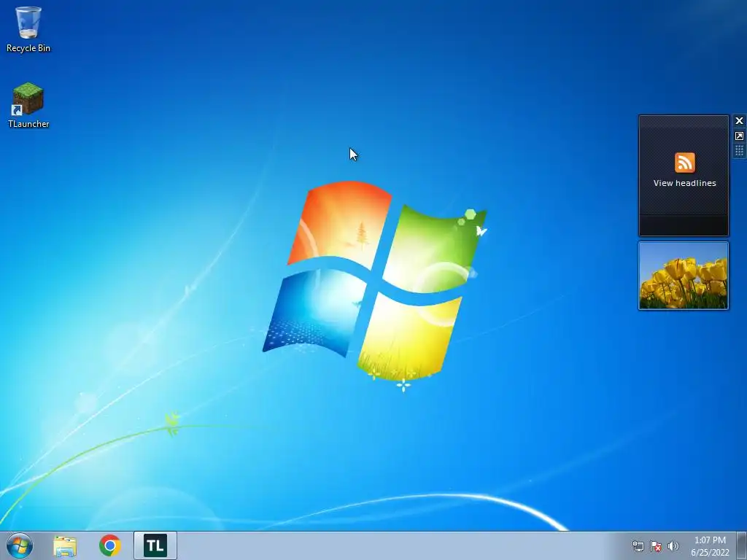The width and height of the screenshot is (747, 560).
Task: Click View headlines in the feed gadget
Action: click(684, 183)
